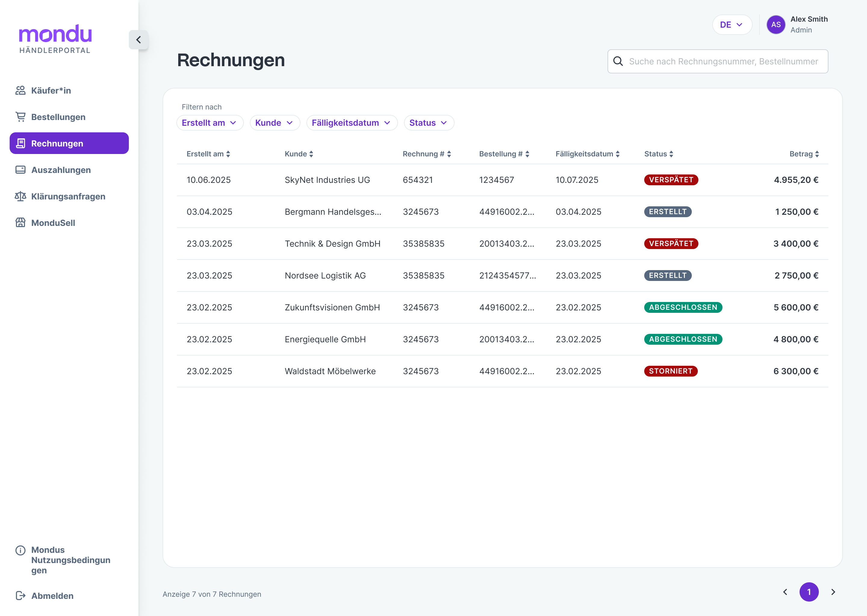Click the Bestellungen shopping cart icon
This screenshot has height=616, width=867.
(x=20, y=117)
